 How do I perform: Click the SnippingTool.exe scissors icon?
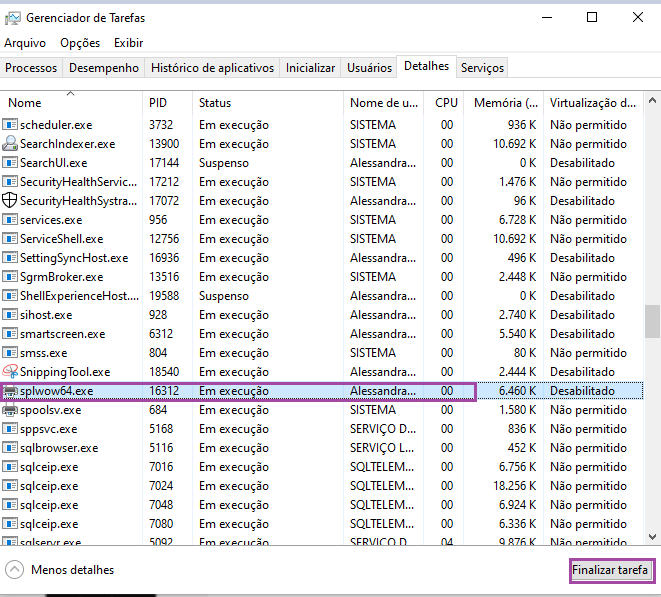10,371
